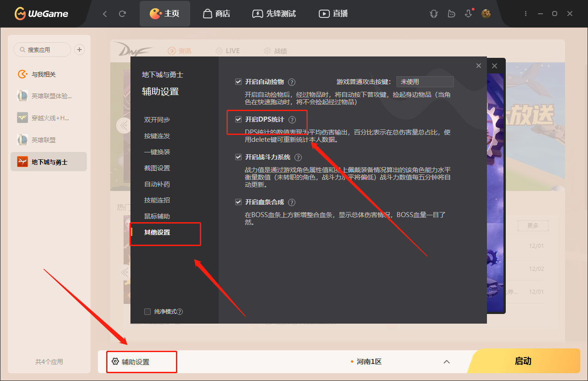The height and width of the screenshot is (381, 588).
Task: Expand server list with up chevron
Action: [447, 362]
